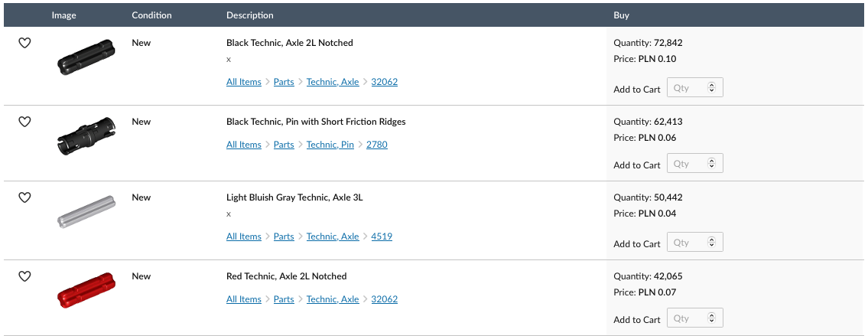Open the black Technic Pin thumbnail

pyautogui.click(x=86, y=135)
